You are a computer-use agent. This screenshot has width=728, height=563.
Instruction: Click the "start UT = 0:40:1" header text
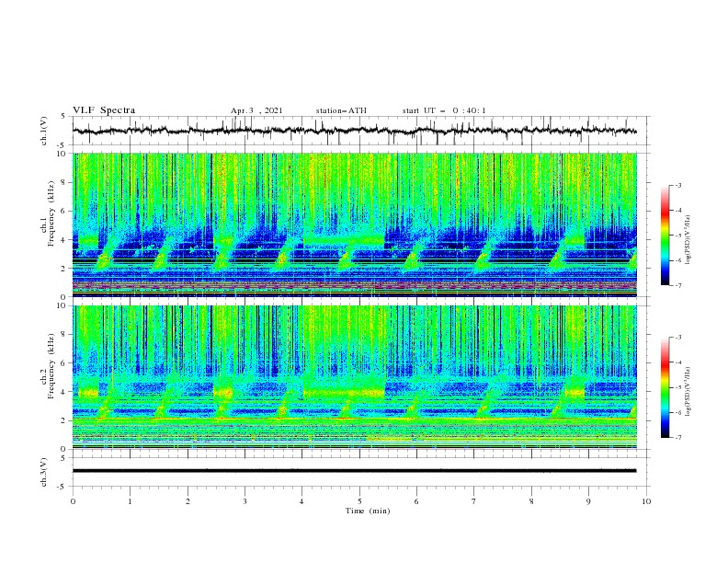[x=444, y=110]
